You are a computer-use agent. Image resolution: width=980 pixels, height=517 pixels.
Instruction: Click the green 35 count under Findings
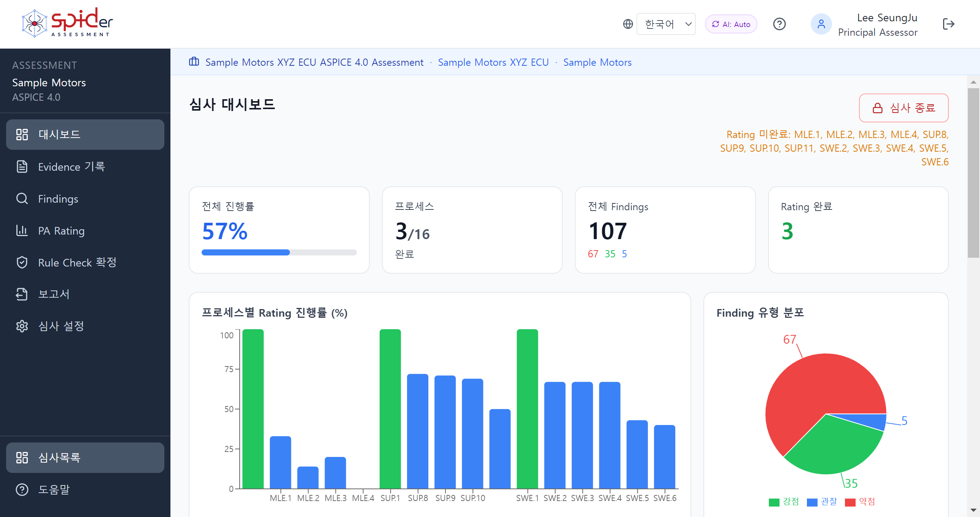610,254
